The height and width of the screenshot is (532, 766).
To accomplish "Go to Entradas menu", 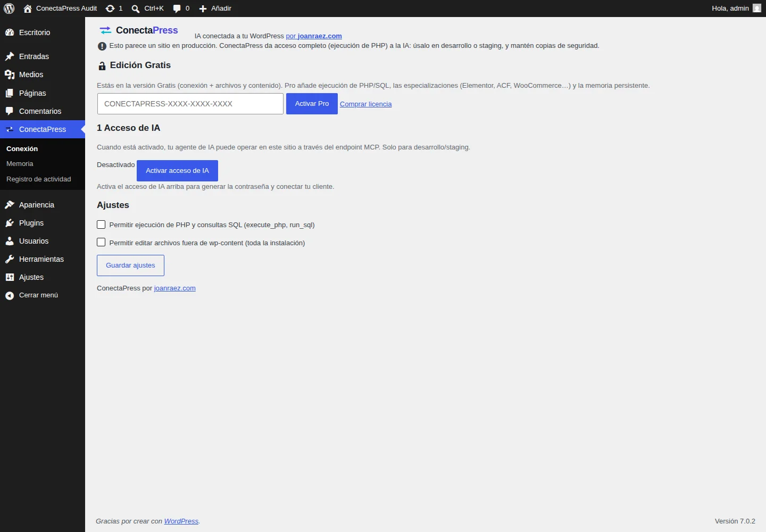I will tap(34, 56).
